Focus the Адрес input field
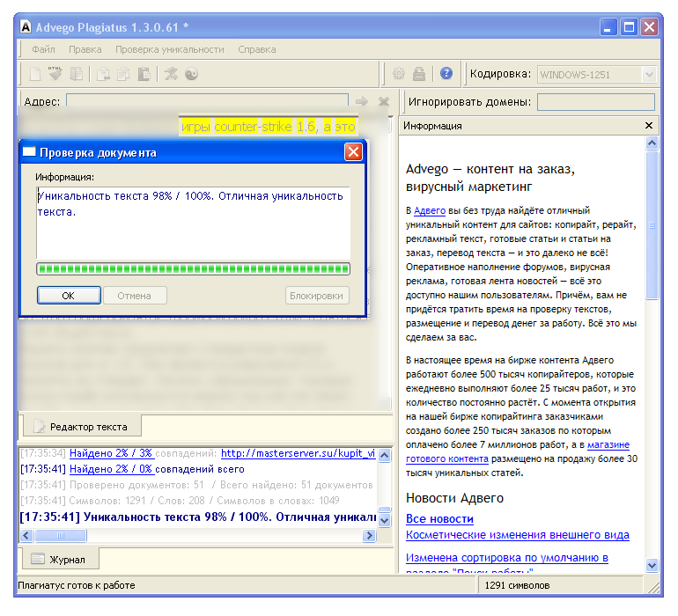The height and width of the screenshot is (616, 678). (x=207, y=101)
